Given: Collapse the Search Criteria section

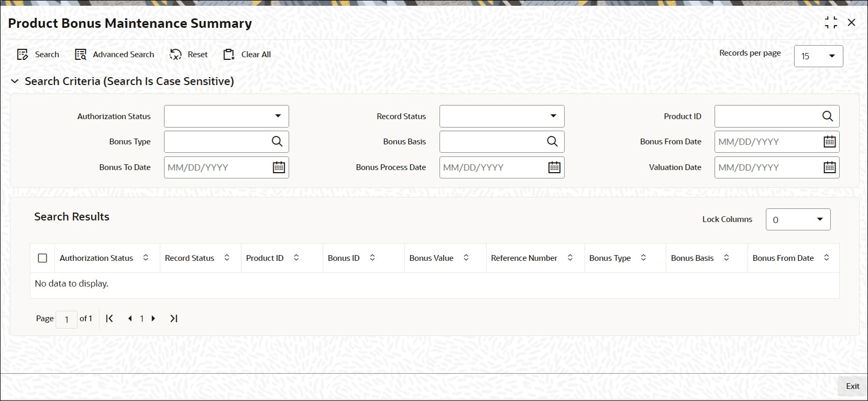Looking at the screenshot, I should click(x=15, y=81).
